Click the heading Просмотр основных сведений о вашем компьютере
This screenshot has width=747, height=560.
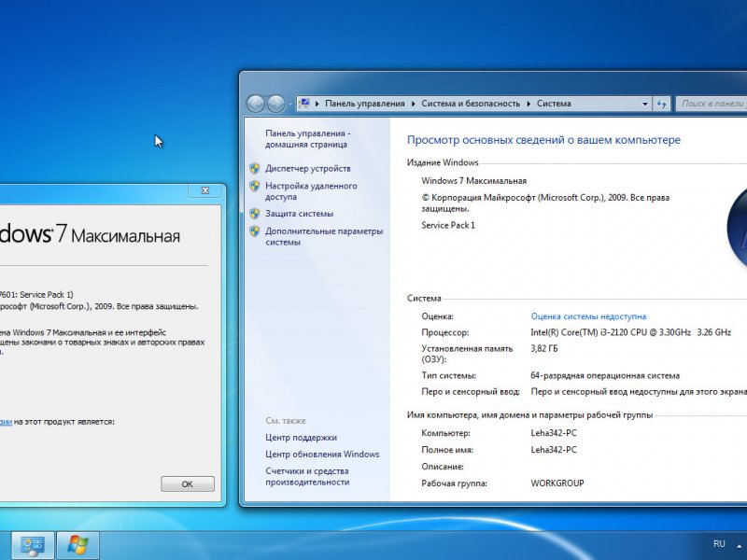coord(543,140)
